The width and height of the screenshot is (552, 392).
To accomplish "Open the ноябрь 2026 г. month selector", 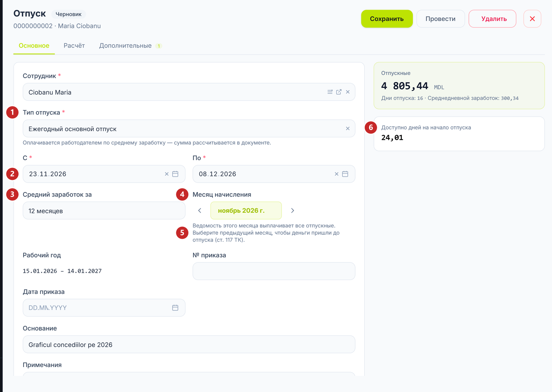I will (246, 211).
